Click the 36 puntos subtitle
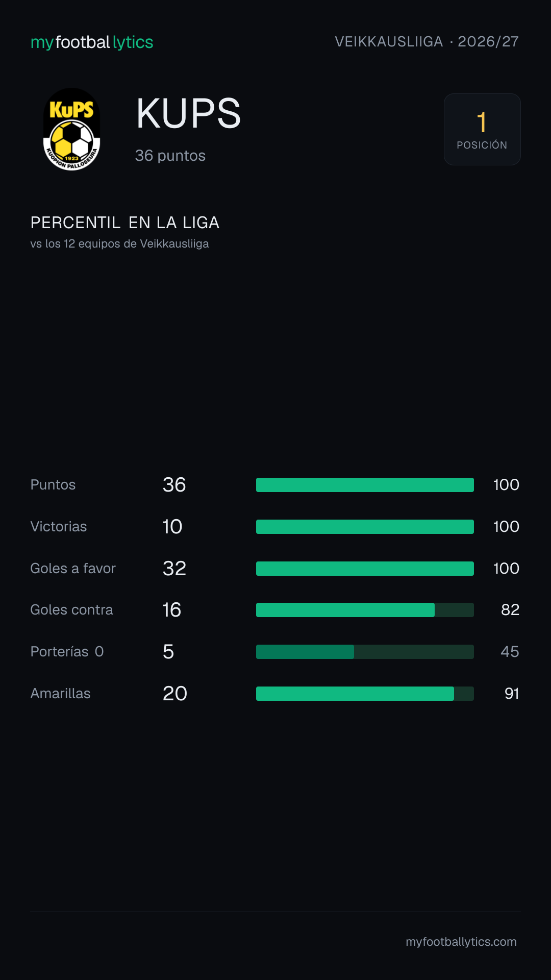Image resolution: width=551 pixels, height=980 pixels. pos(170,156)
